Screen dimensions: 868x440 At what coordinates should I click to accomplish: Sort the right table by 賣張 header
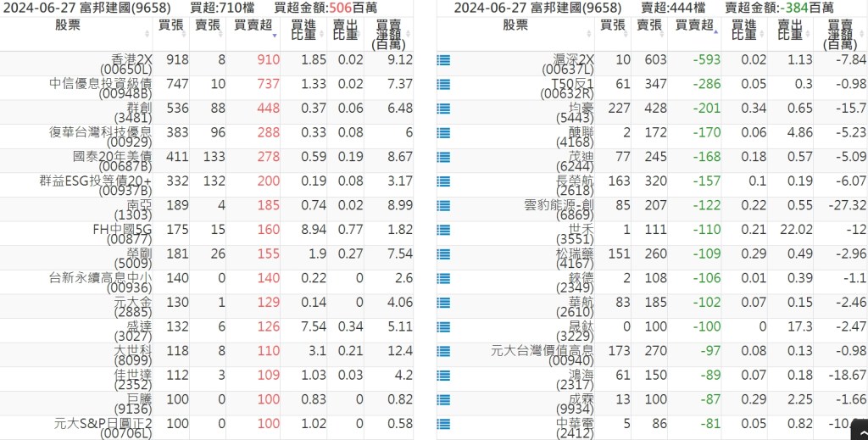pos(648,25)
